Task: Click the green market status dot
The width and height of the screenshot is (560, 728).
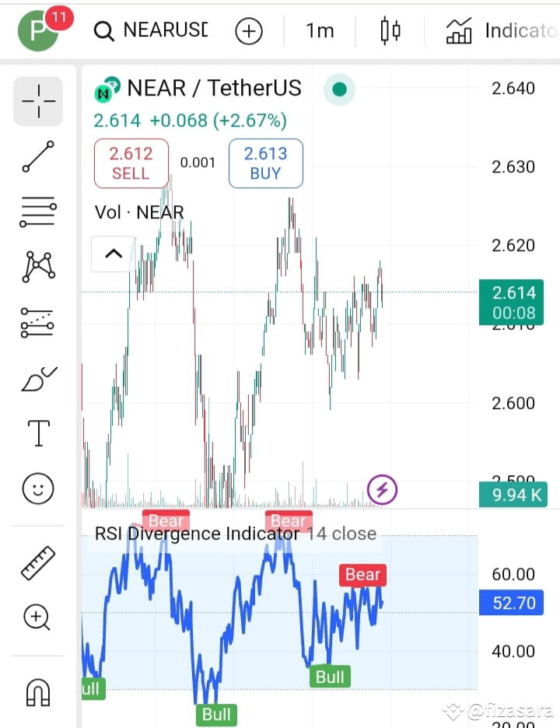Action: coord(339,89)
